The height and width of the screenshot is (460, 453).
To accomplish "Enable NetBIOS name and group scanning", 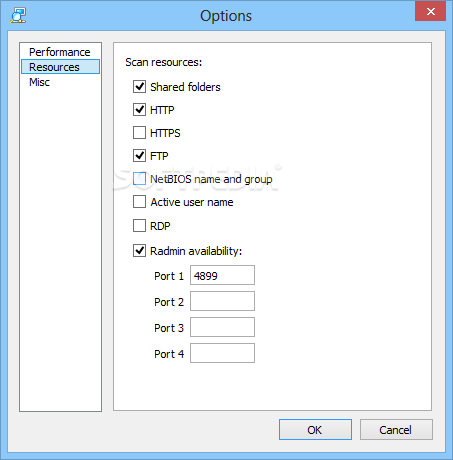I will 139,179.
